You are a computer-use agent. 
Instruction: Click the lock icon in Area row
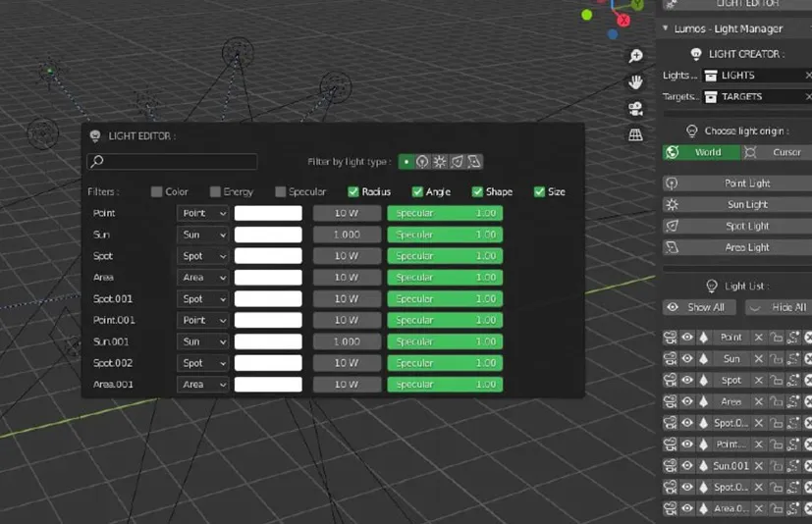(776, 401)
